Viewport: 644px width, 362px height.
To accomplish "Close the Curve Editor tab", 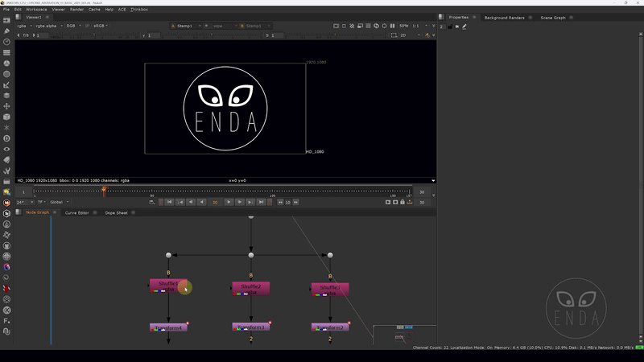I will (95, 212).
